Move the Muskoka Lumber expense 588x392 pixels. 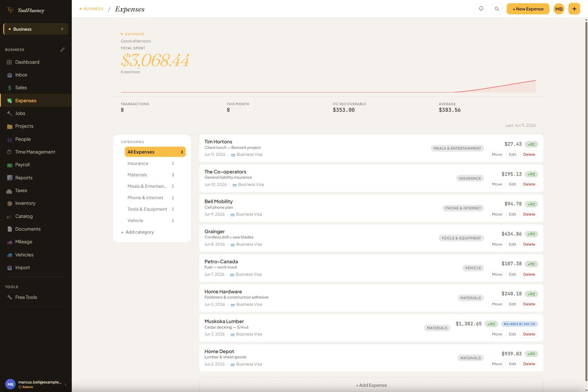497,334
